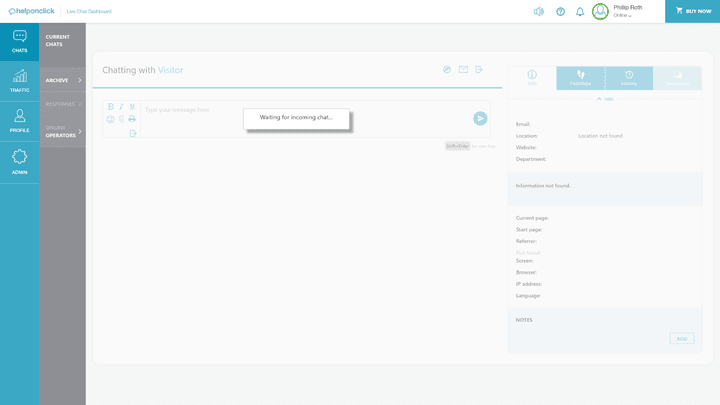720x405 pixels.
Task: Switch to the History tab
Action: point(628,78)
